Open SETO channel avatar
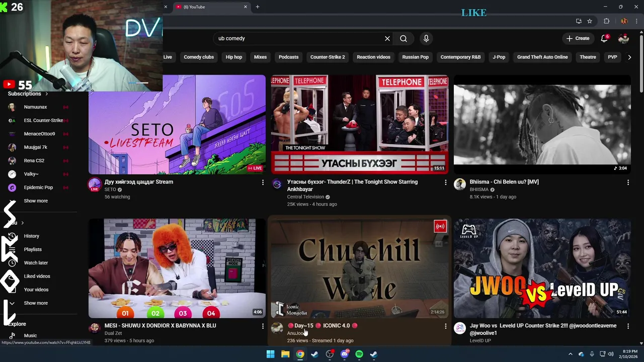 [x=95, y=185]
